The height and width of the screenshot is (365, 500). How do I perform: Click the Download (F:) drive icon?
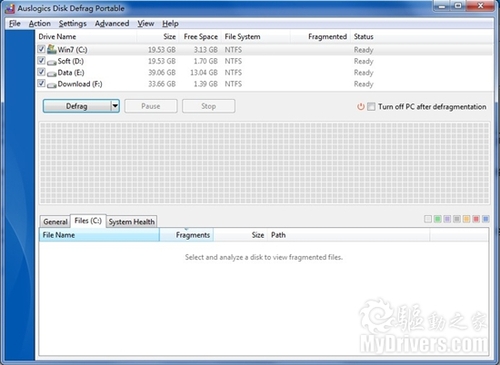click(52, 85)
